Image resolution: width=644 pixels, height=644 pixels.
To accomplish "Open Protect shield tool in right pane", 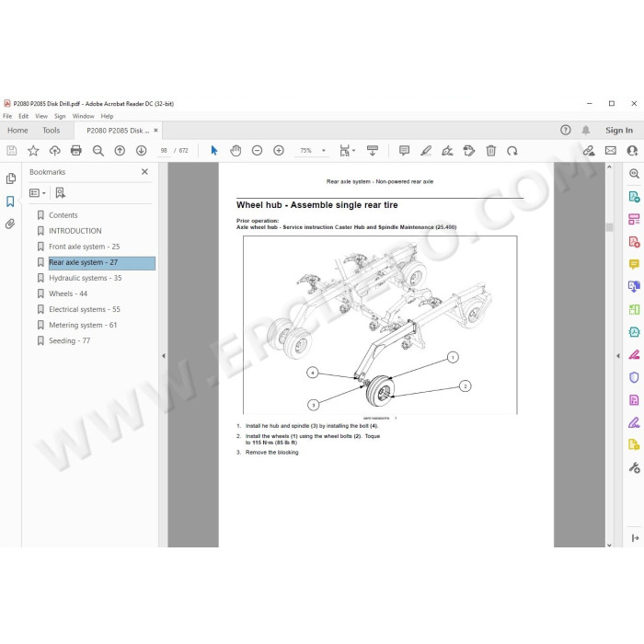I will [x=634, y=377].
